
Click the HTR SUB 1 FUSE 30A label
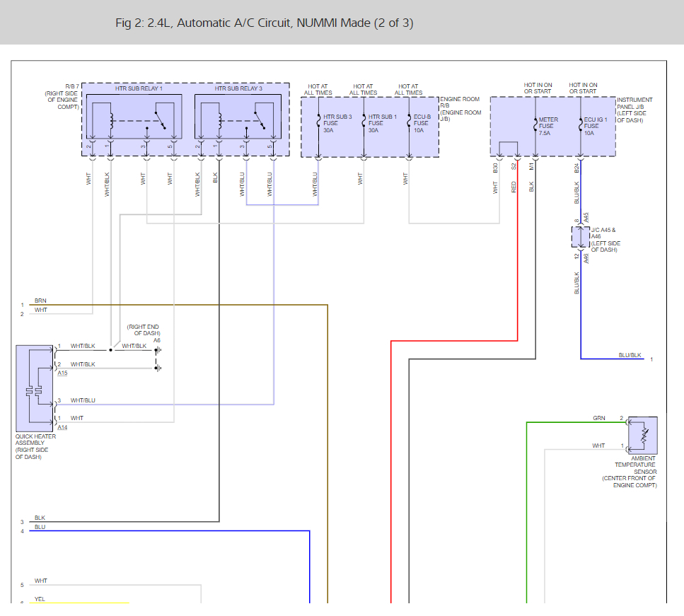point(382,124)
